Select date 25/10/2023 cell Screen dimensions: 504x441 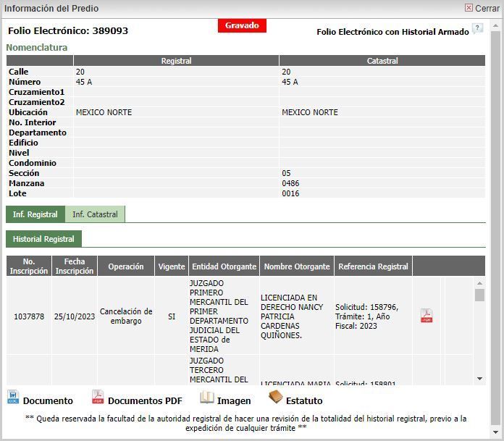tap(75, 316)
